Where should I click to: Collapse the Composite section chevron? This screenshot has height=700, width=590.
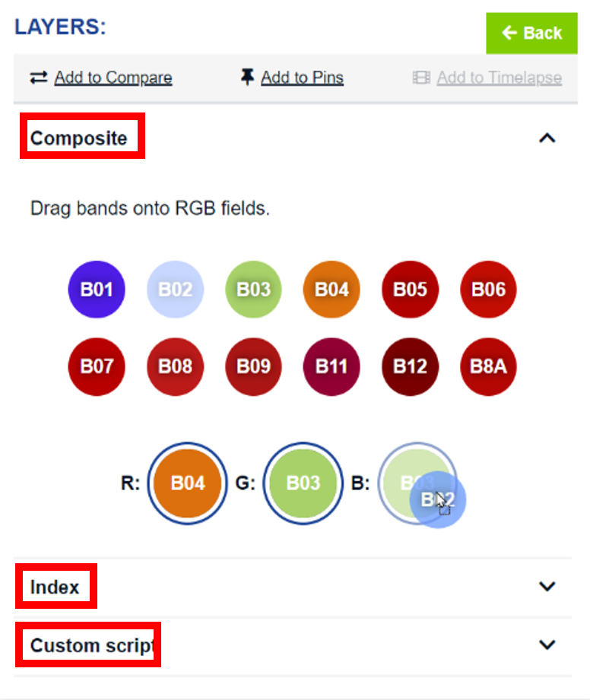tap(547, 138)
